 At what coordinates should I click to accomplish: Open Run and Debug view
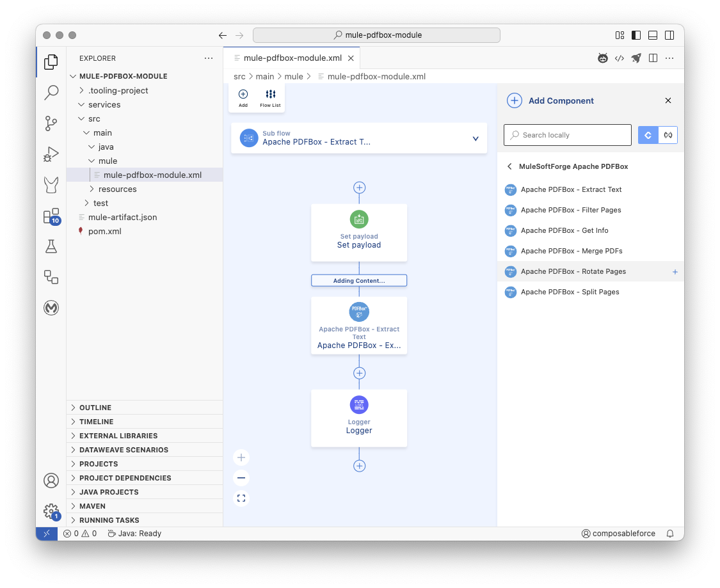(51, 154)
